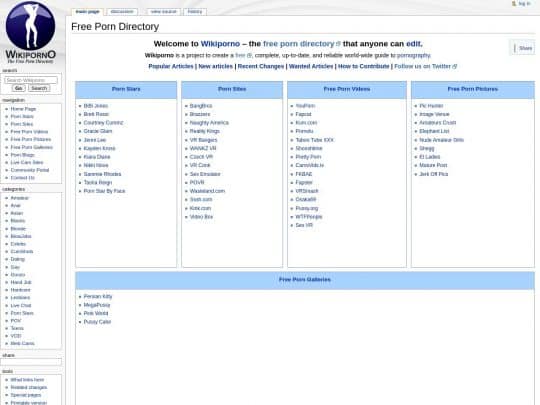Open Live Chat in the categories sidebar
The image size is (540, 405).
click(21, 305)
